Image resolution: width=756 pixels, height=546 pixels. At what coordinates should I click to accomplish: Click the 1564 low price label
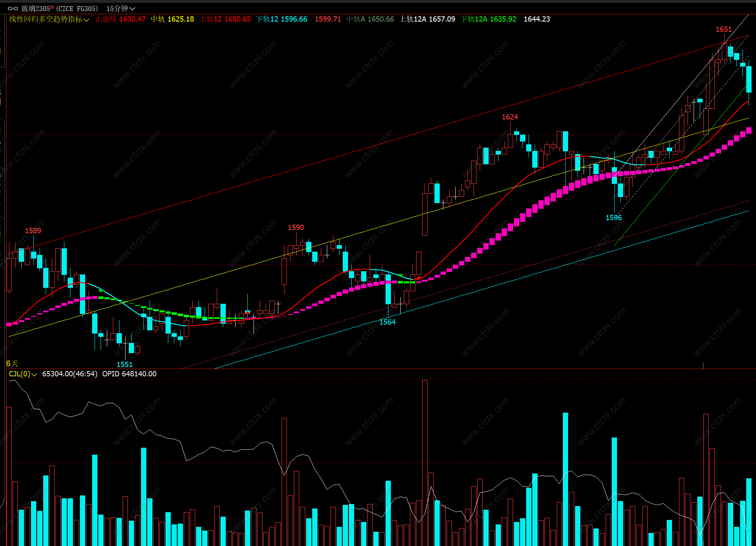[388, 322]
